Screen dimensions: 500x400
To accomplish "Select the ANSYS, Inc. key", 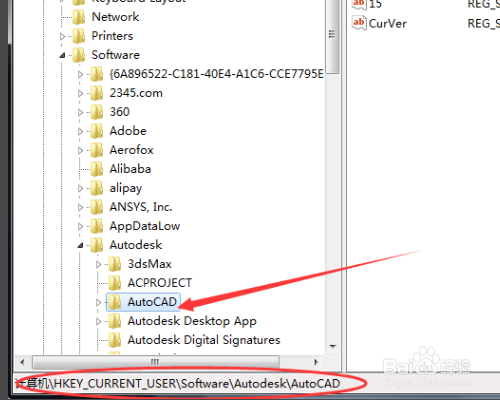I will tap(141, 207).
